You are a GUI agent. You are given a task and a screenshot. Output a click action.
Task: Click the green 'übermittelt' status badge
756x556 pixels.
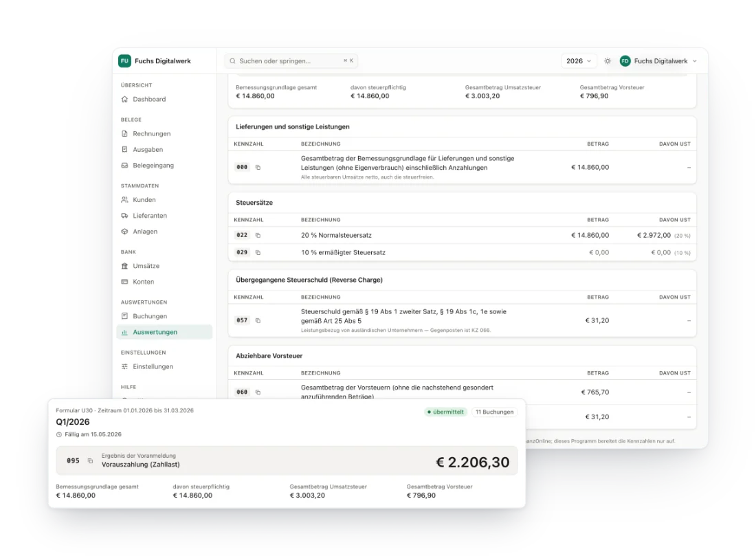tap(445, 412)
